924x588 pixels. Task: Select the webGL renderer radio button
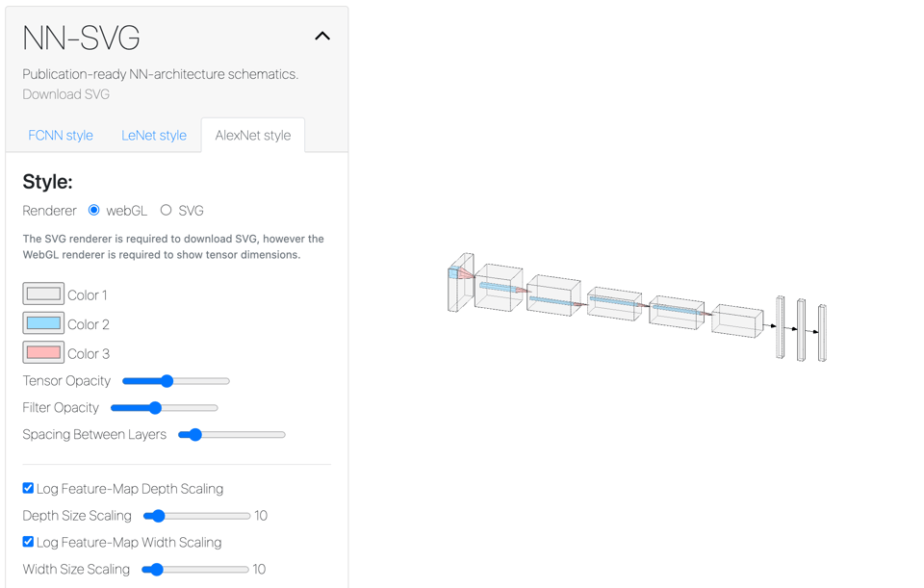pos(94,210)
